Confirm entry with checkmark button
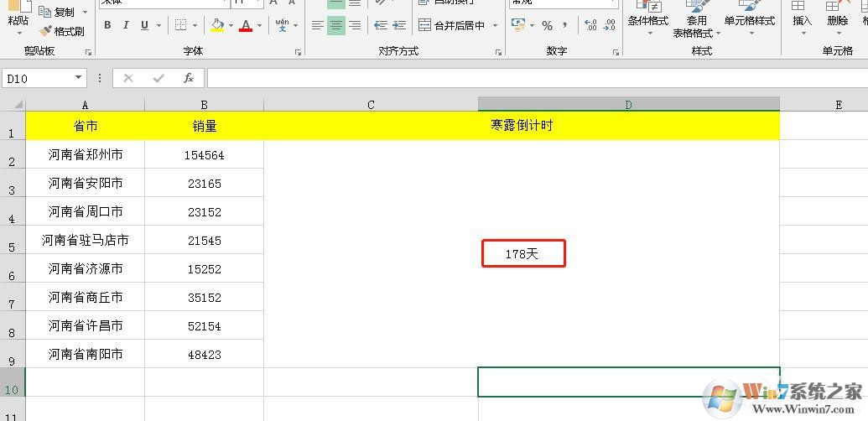The height and width of the screenshot is (421, 868). [159, 78]
